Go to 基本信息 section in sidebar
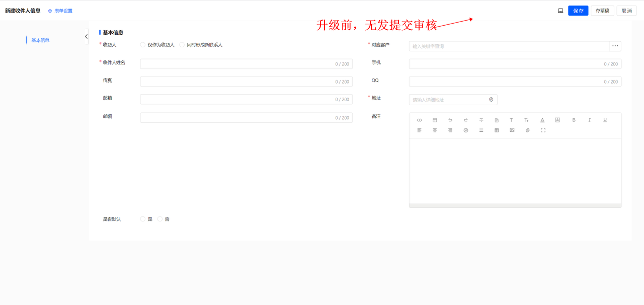Viewport: 644px width, 305px height. (40, 40)
